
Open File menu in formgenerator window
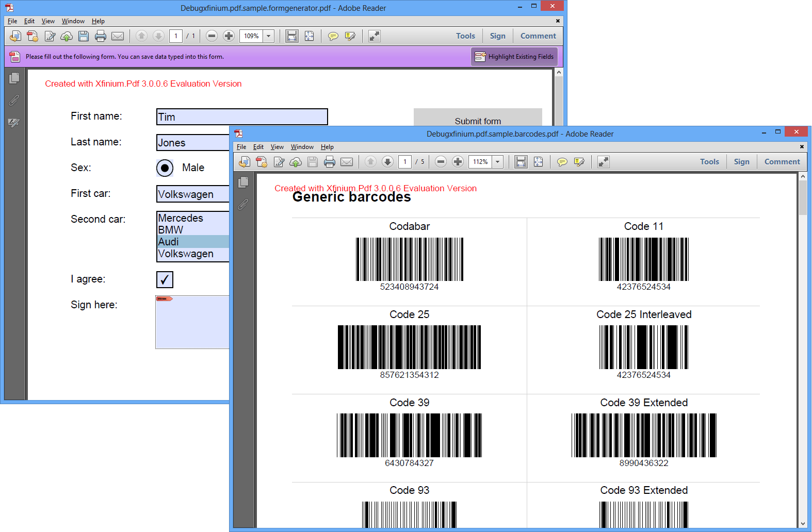click(12, 21)
